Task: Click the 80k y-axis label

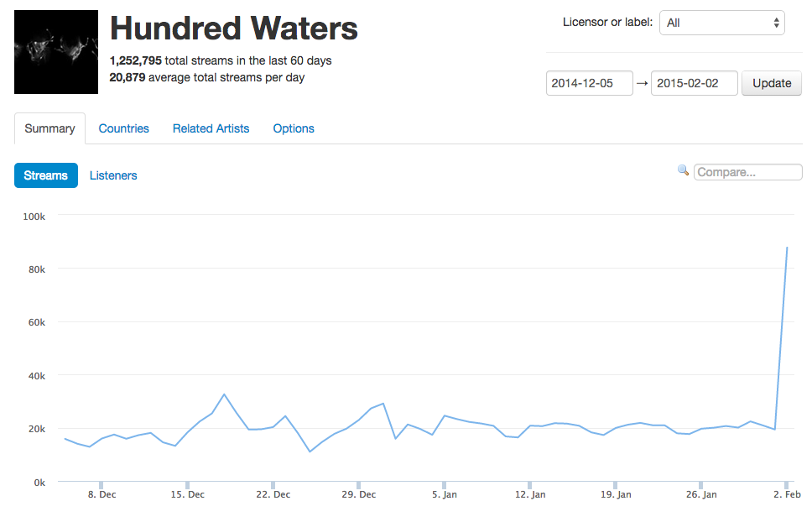Action: (37, 269)
